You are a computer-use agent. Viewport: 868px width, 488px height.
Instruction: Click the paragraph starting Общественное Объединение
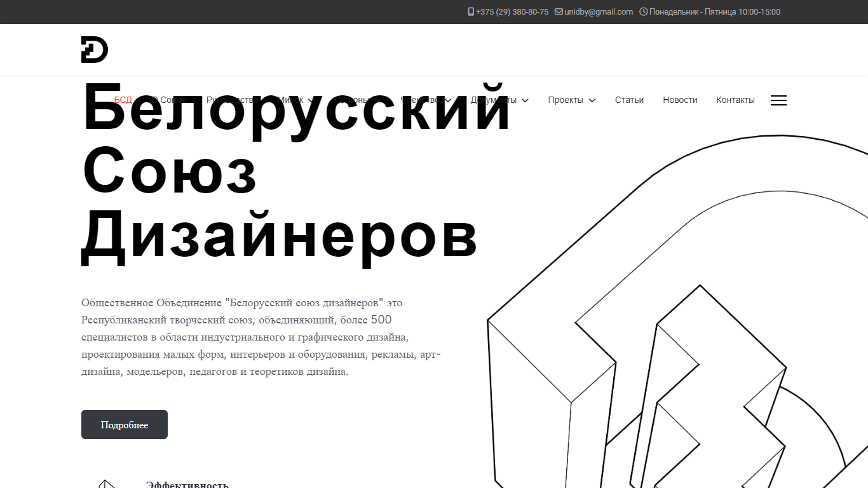point(261,337)
